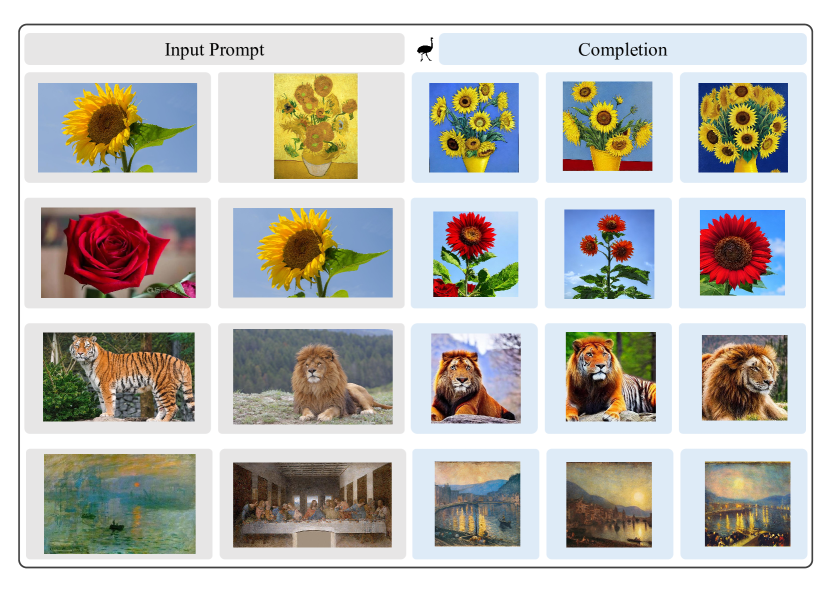The width and height of the screenshot is (831, 593).
Task: Open the Van Gogh sunflowers painting thumbnail
Action: click(x=315, y=126)
